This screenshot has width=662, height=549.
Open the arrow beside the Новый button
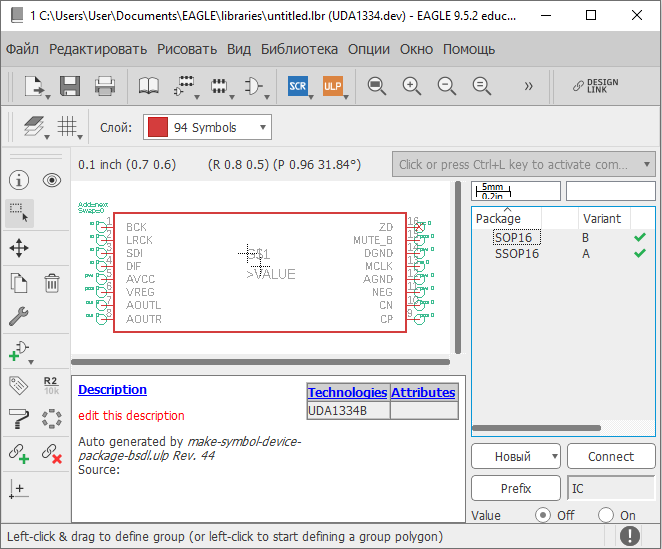555,457
